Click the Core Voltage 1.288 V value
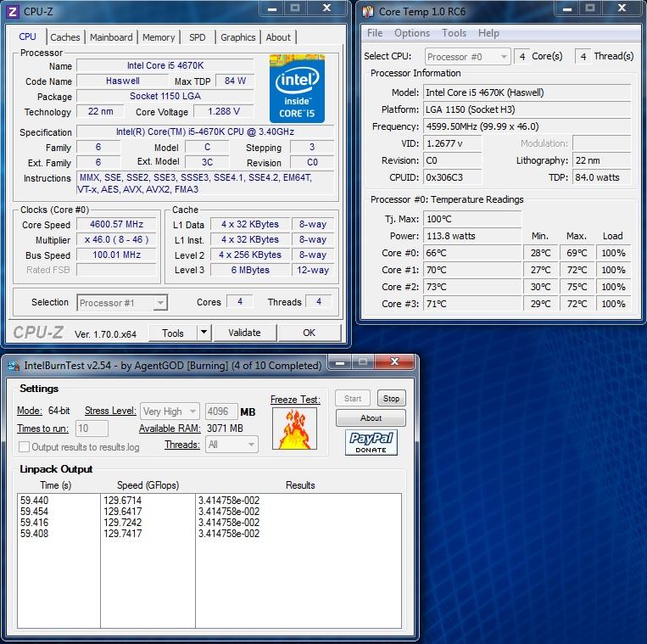This screenshot has height=644, width=647. pos(224,111)
